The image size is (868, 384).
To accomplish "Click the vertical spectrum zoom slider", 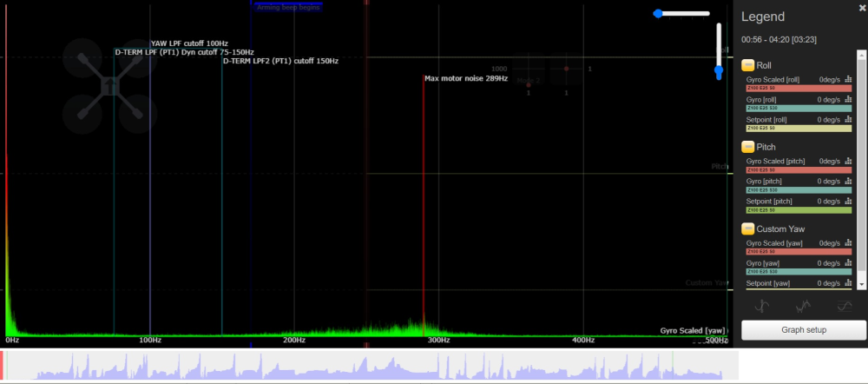I will (x=719, y=52).
